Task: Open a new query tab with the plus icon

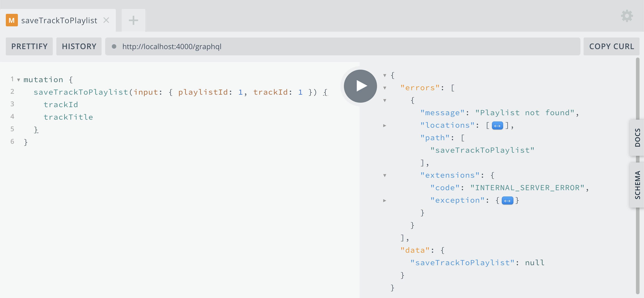Action: coord(133,20)
